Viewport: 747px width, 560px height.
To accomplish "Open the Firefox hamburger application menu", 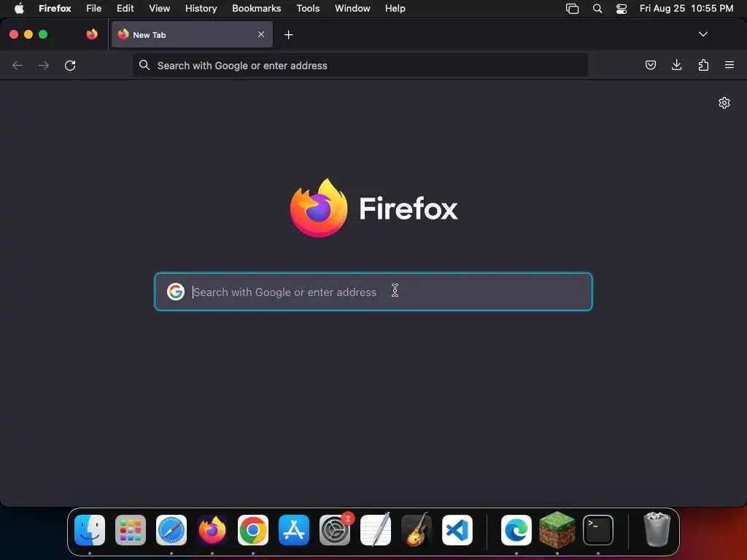I will click(x=729, y=65).
